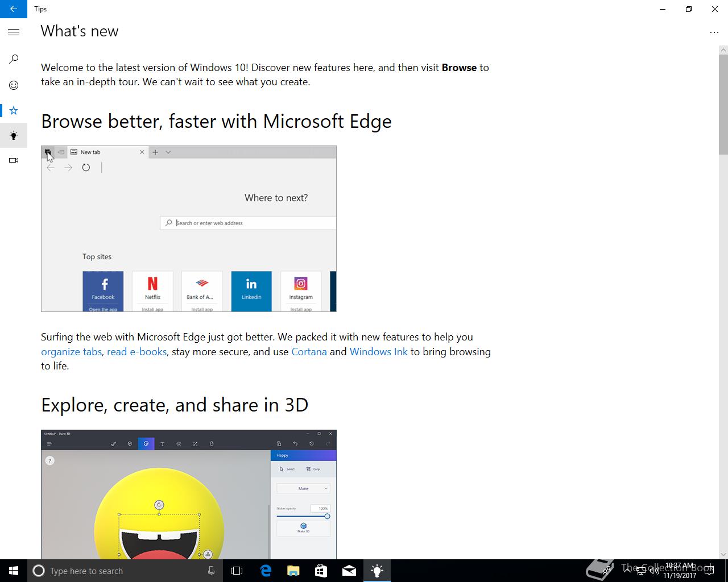This screenshot has height=582, width=728.
Task: Activate Cortana microphone in taskbar
Action: tap(211, 571)
